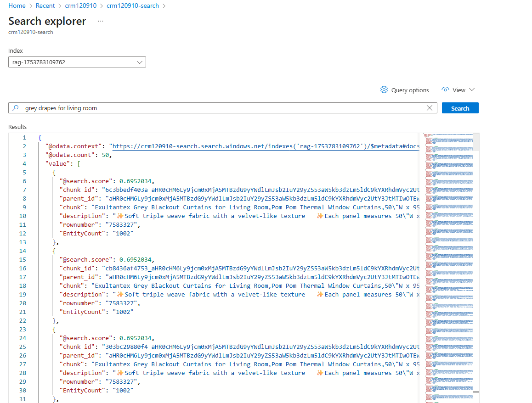The height and width of the screenshot is (403, 532).
Task: Click "value" key on line 4
Action: click(58, 164)
